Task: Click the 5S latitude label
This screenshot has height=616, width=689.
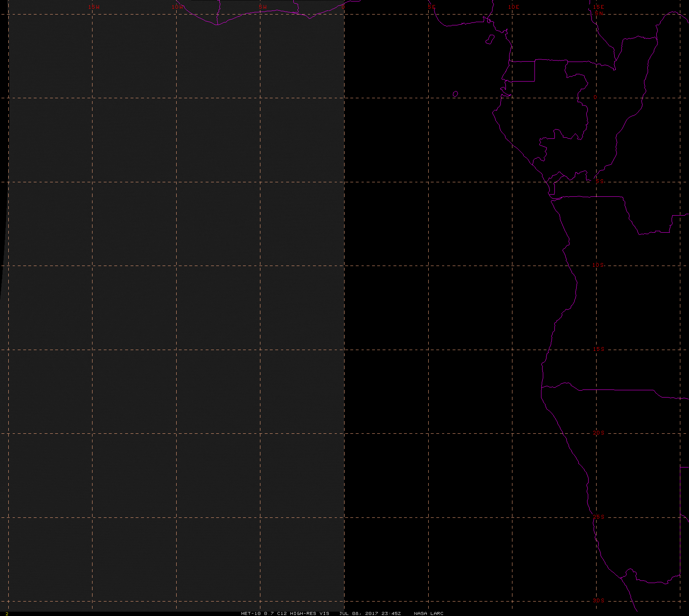Action: click(x=600, y=181)
